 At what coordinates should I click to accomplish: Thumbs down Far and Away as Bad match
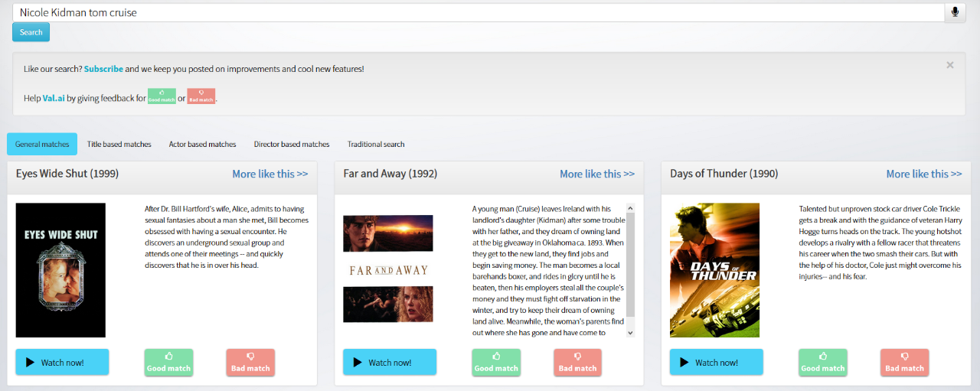point(577,362)
